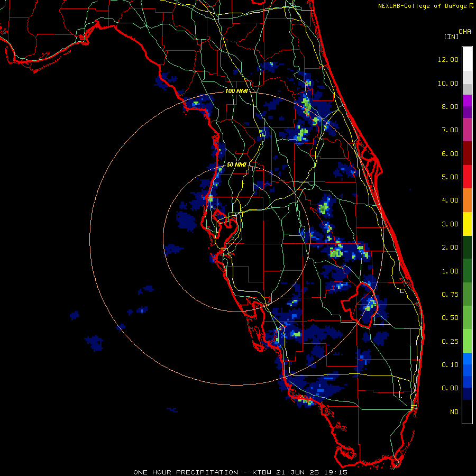
Task: Click the 3.00 legend value
Action: click(x=450, y=224)
